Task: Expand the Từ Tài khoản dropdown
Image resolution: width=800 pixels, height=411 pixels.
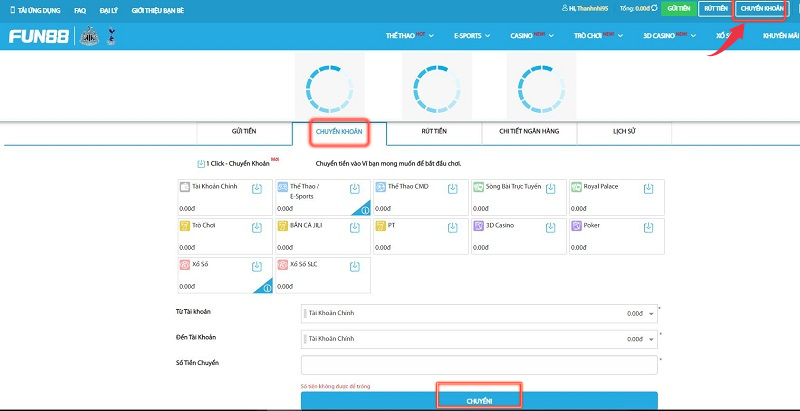Action: 651,313
